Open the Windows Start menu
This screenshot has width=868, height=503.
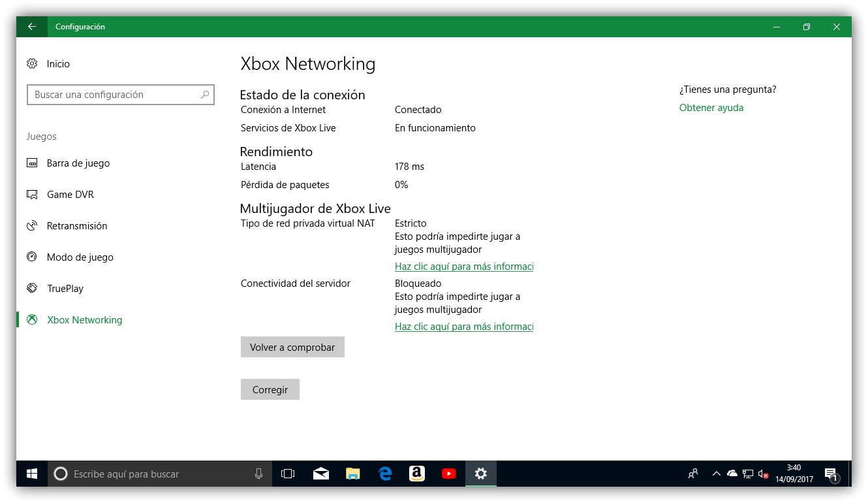click(32, 474)
